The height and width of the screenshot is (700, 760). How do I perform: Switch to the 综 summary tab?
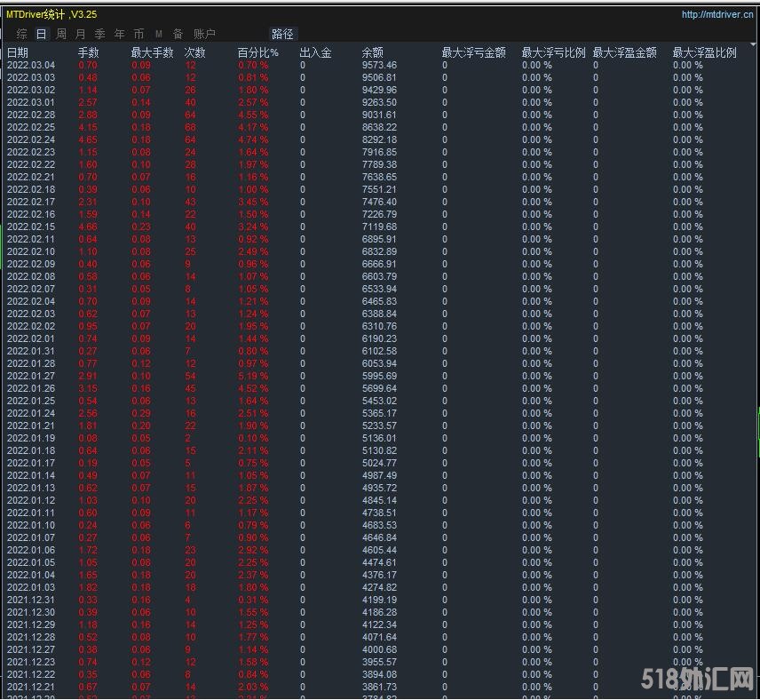22,34
